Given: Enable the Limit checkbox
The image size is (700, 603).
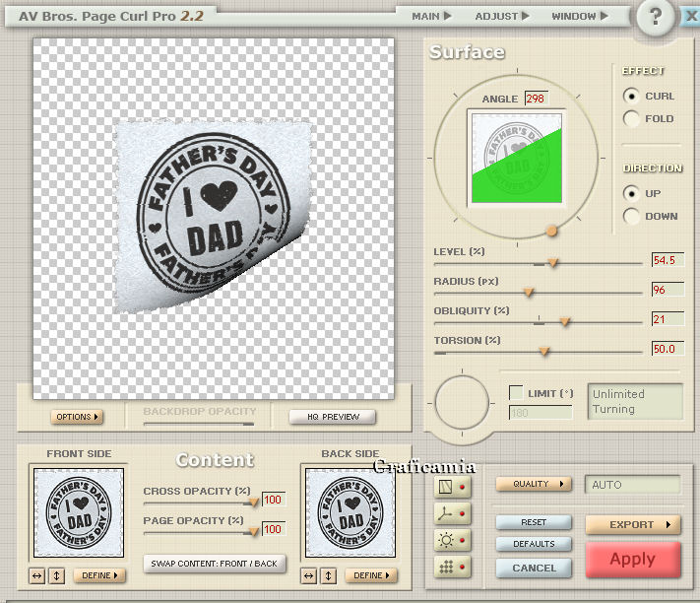Looking at the screenshot, I should 516,392.
